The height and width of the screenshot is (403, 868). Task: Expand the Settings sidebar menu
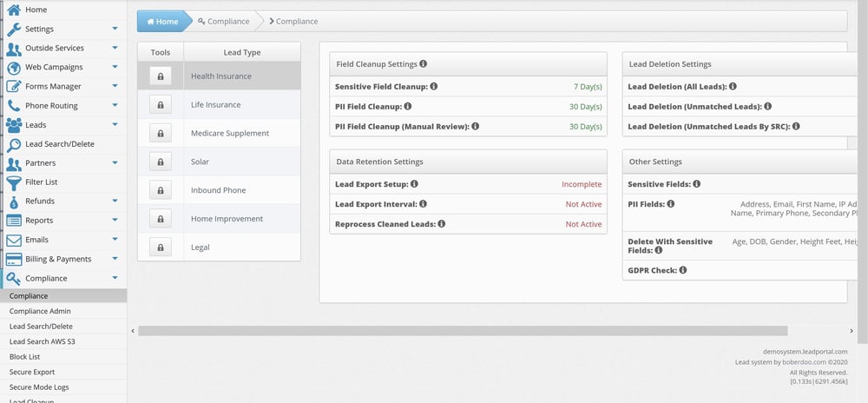[115, 30]
